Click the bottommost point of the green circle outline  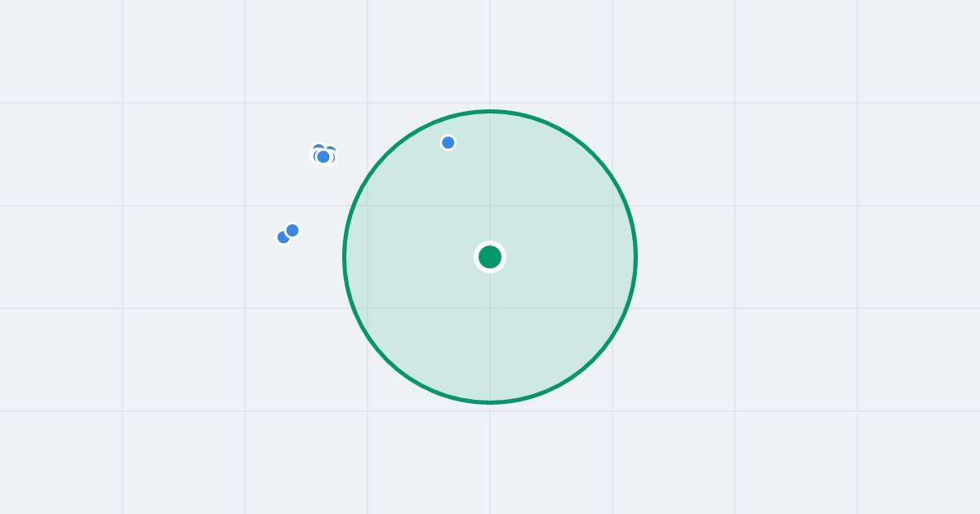click(x=490, y=402)
